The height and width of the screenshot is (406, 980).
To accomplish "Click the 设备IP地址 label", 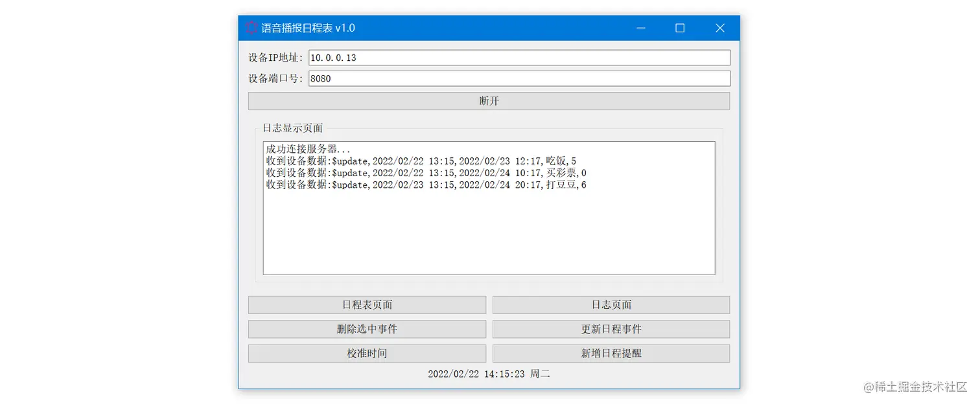I will 275,58.
